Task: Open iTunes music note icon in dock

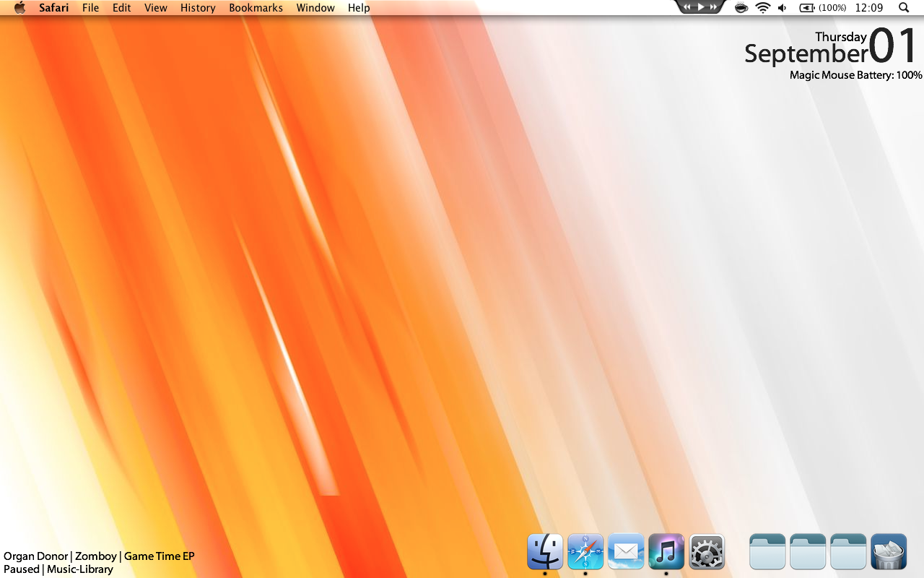Action: point(666,552)
